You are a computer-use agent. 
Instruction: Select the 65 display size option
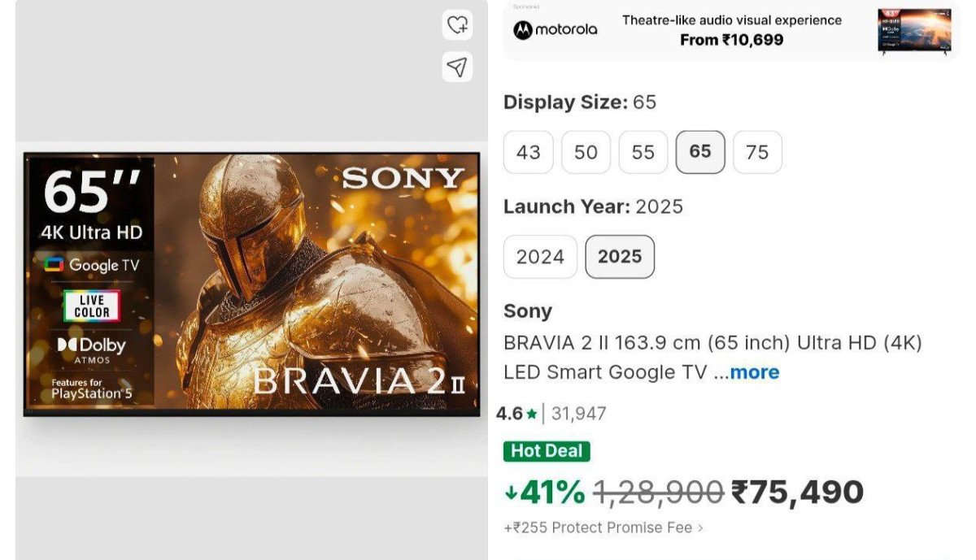[699, 152]
